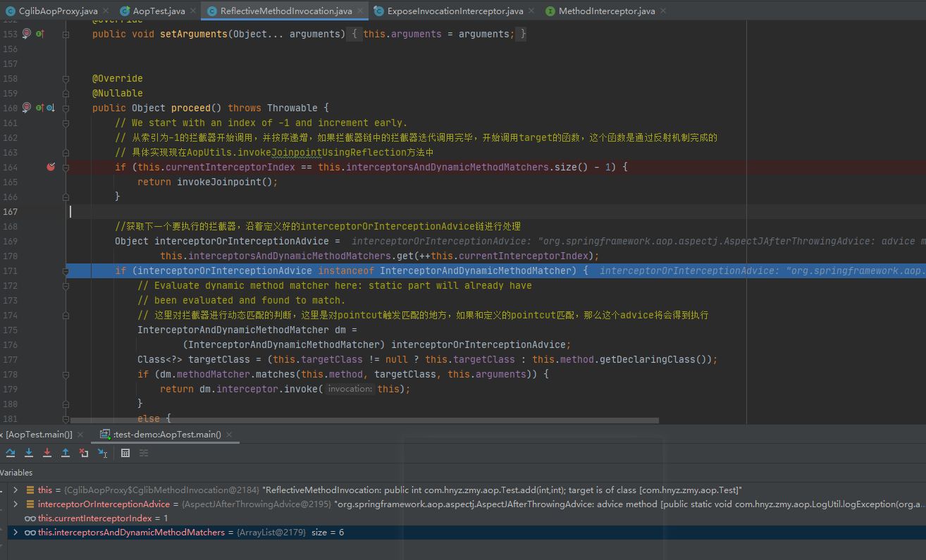Click line number 167 in the gutter
This screenshot has height=560, width=926.
10,211
